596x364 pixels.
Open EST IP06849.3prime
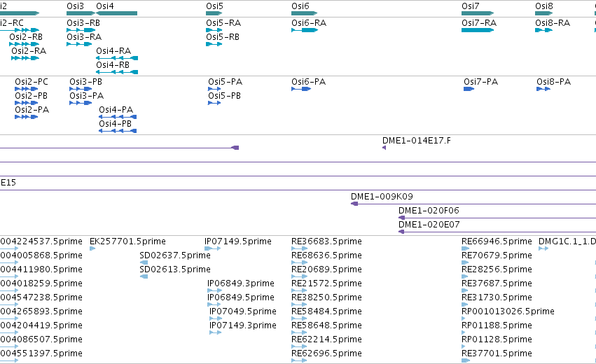point(241,283)
